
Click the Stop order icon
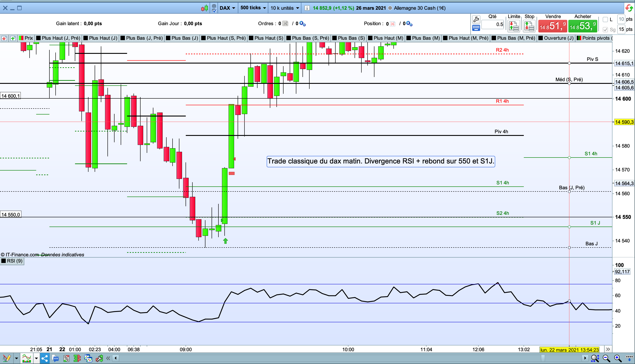coord(529,26)
